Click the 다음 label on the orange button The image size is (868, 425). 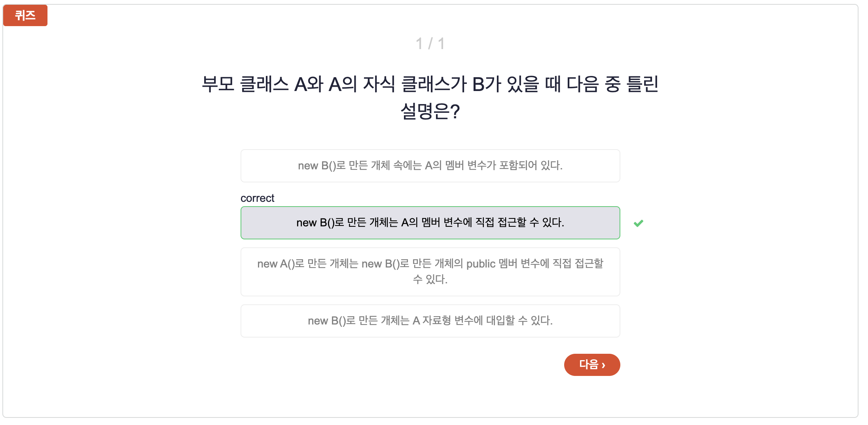[588, 364]
